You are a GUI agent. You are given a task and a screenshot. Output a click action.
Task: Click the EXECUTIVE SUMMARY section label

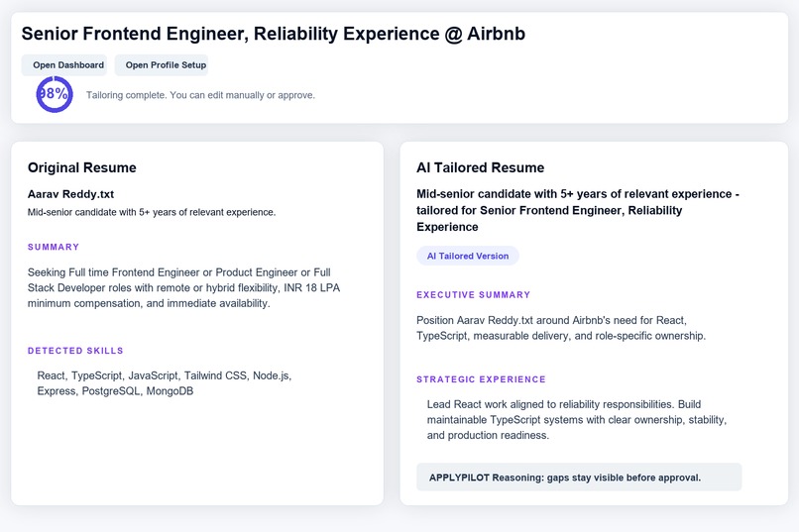[474, 295]
